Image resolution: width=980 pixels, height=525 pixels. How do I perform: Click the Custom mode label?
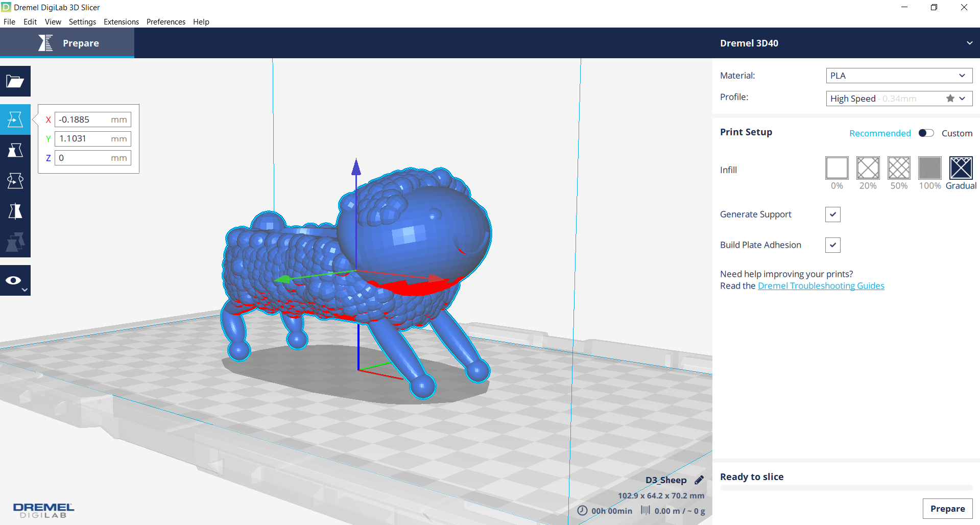(x=957, y=133)
